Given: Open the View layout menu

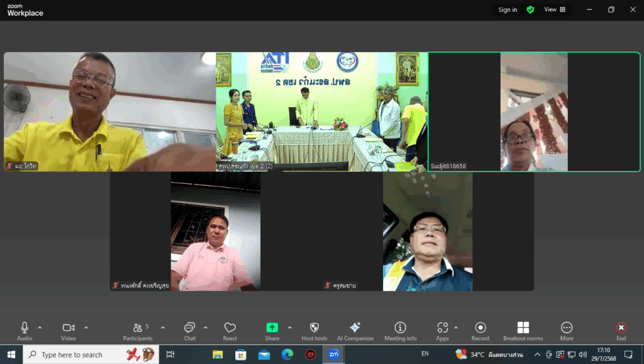Looking at the screenshot, I should point(554,9).
